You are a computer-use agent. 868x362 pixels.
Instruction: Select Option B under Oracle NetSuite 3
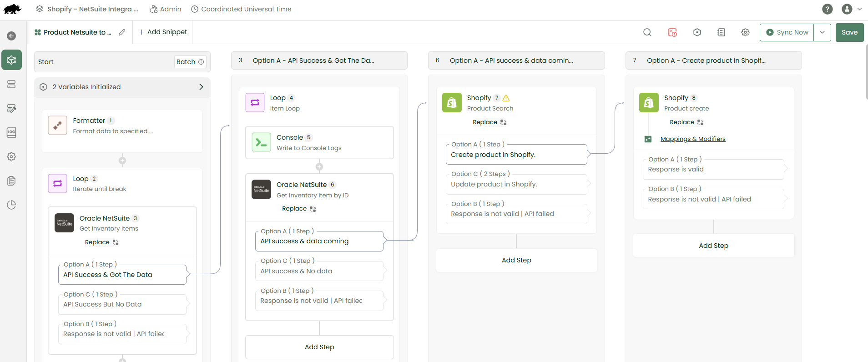[122, 334]
